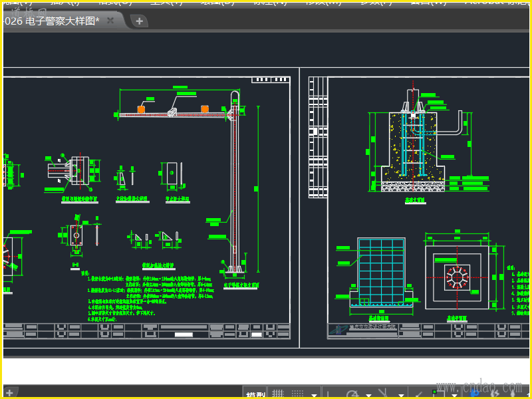Click the 模型 model space button

(255, 394)
